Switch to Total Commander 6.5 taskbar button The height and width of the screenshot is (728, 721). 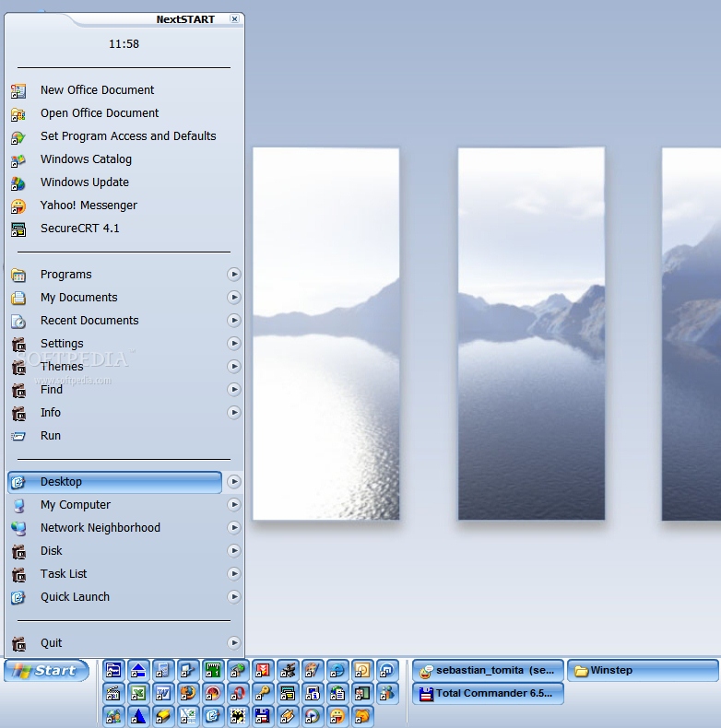click(x=488, y=694)
